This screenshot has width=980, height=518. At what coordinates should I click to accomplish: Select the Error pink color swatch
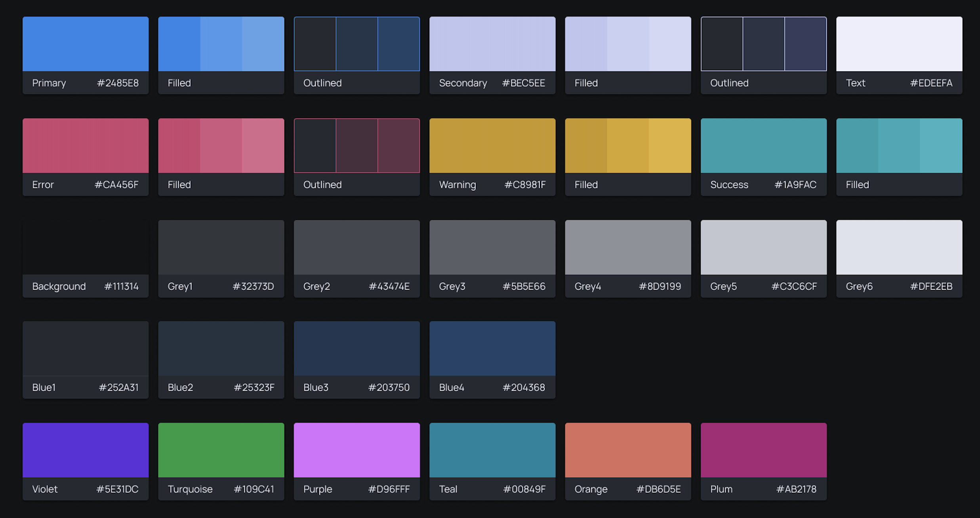click(x=86, y=146)
